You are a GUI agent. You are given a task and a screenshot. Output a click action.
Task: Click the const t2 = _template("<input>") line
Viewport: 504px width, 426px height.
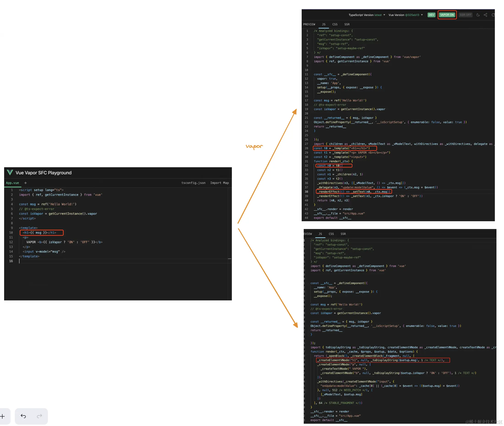pyautogui.click(x=340, y=157)
